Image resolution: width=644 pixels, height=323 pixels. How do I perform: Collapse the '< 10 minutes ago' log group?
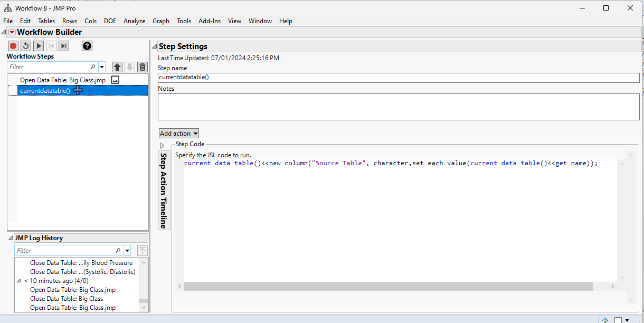pyautogui.click(x=20, y=281)
